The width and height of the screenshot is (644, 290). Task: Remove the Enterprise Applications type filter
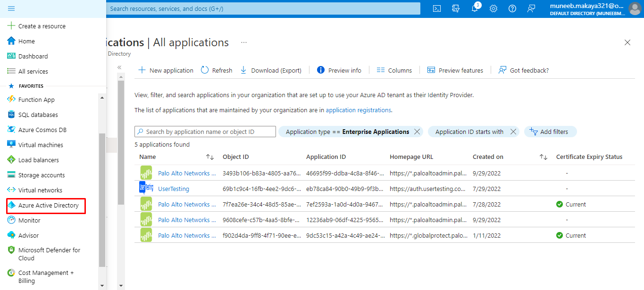(417, 132)
